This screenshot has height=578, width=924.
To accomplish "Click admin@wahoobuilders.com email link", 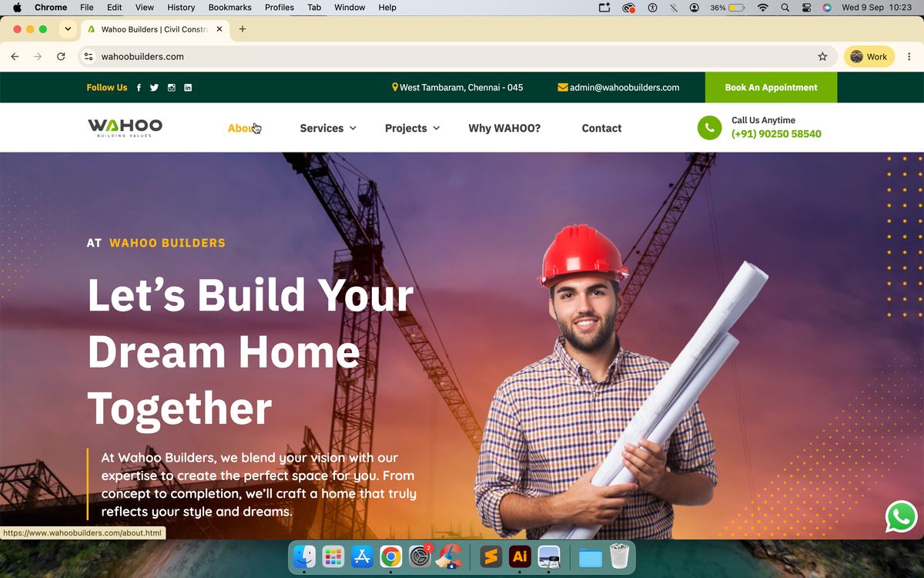I will click(x=624, y=88).
